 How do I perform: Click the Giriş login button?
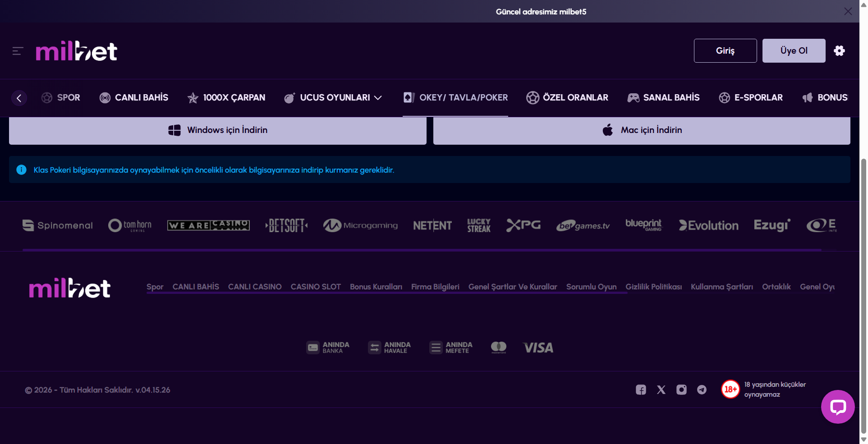[725, 50]
